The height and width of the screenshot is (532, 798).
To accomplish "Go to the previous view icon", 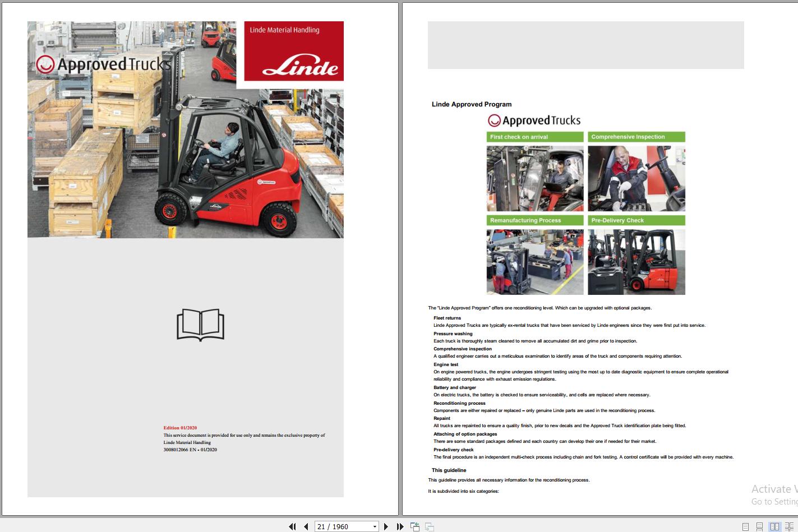I will [x=415, y=526].
